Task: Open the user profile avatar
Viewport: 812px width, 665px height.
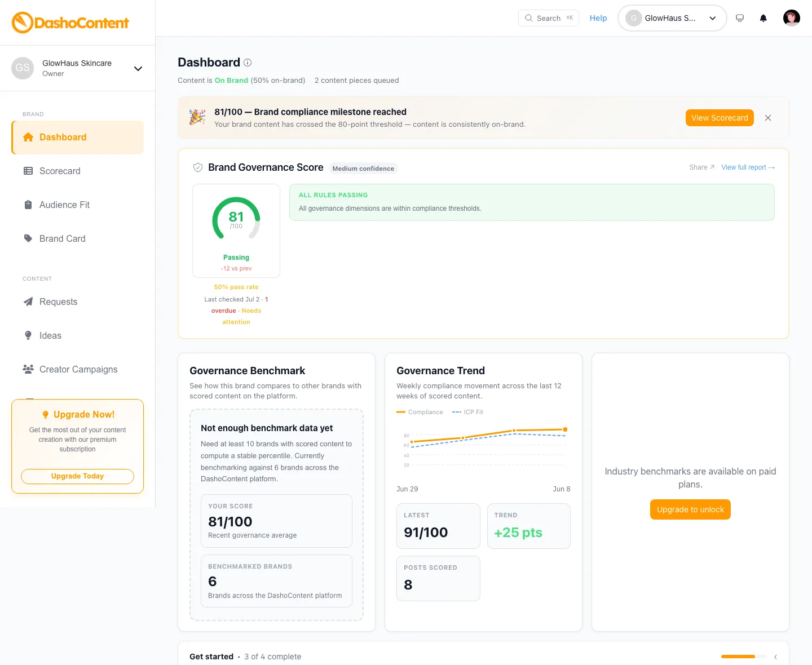Action: (792, 18)
